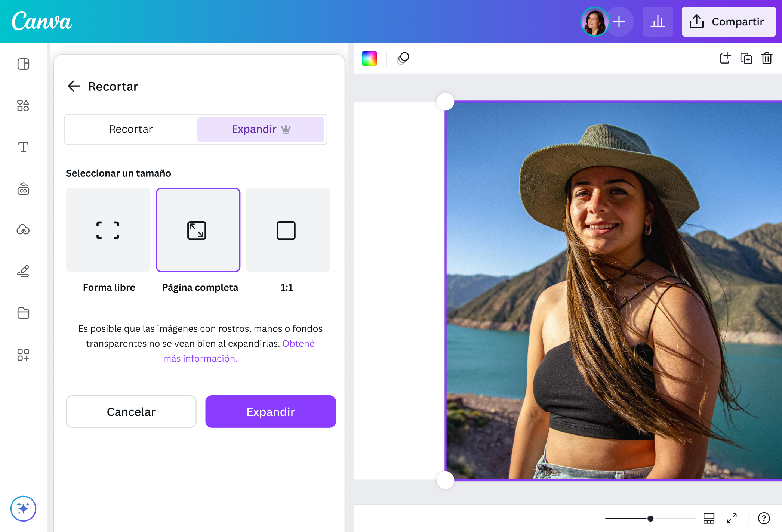Screen dimensions: 782x532
Task: Open the Uploads cloud icon
Action: coord(23,229)
